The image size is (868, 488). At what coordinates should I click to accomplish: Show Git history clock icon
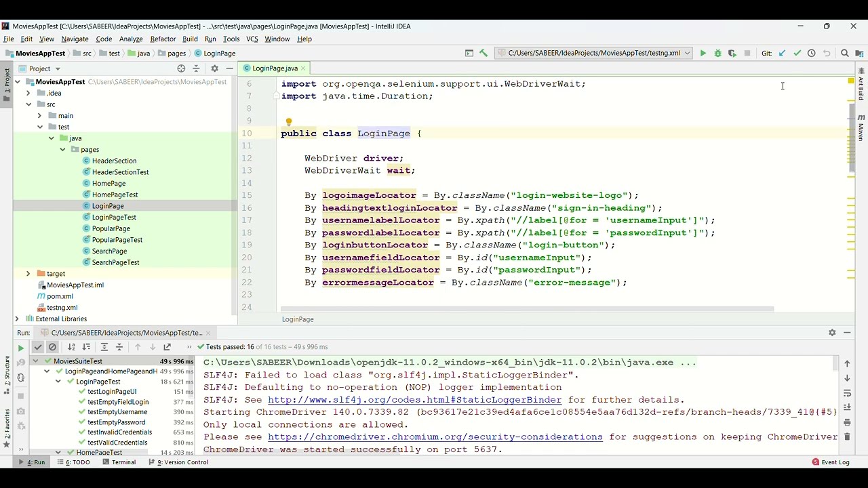point(812,53)
